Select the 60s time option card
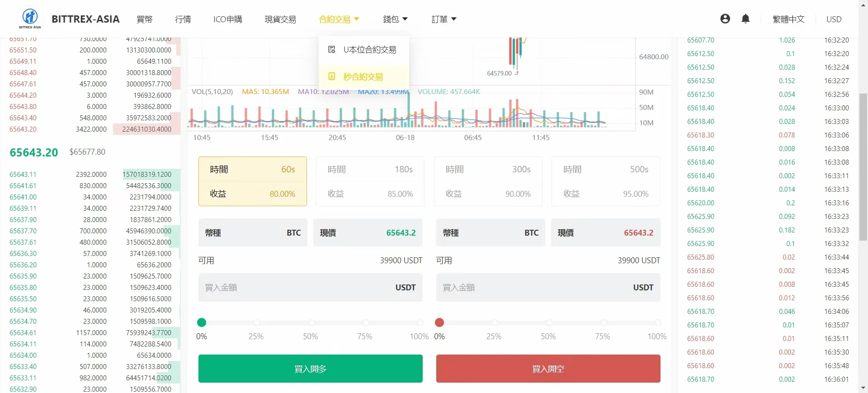This screenshot has width=868, height=393. point(253,181)
